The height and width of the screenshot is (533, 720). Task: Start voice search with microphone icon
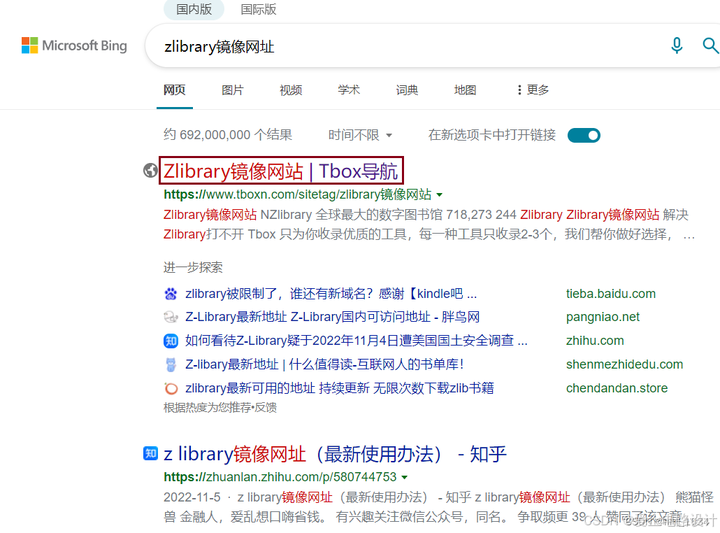click(676, 45)
